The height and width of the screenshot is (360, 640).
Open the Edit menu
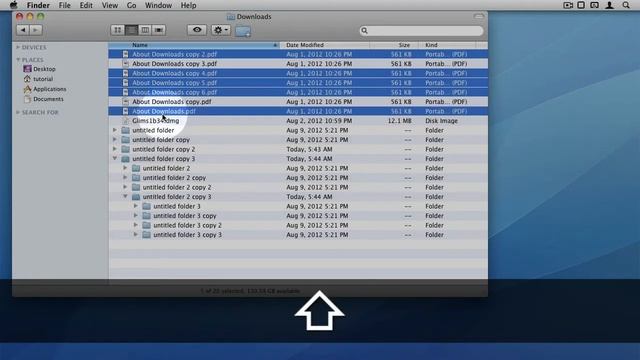coord(86,5)
